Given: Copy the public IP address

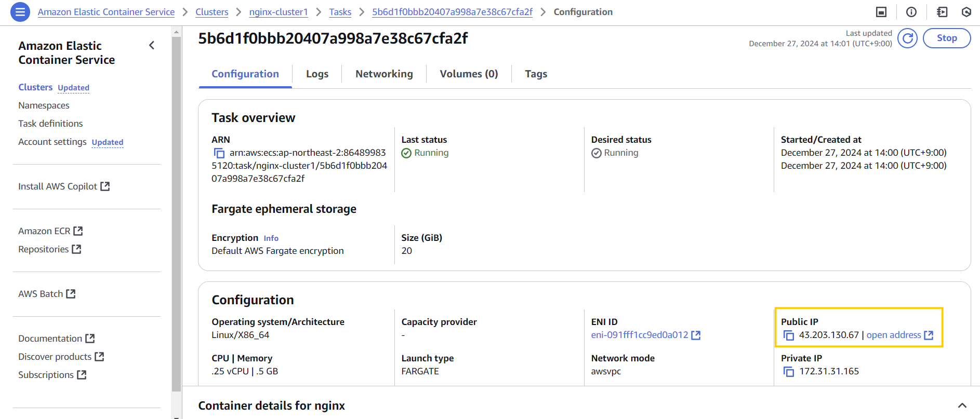Looking at the screenshot, I should [788, 335].
